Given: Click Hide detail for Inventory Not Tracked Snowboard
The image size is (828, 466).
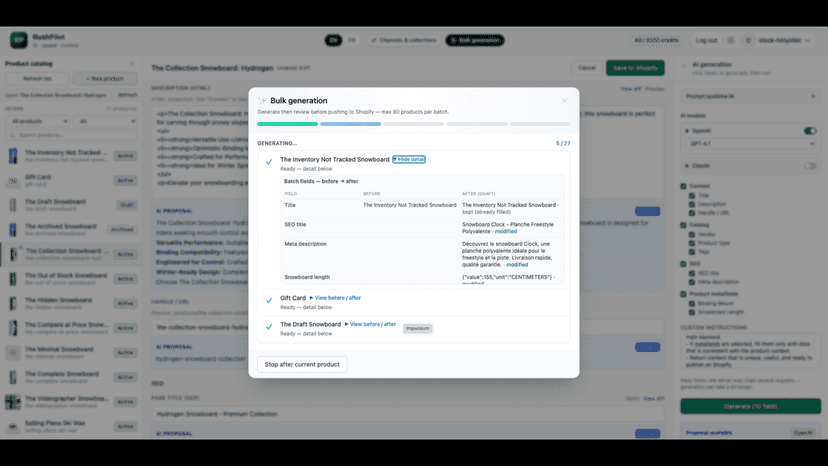Looking at the screenshot, I should point(409,160).
